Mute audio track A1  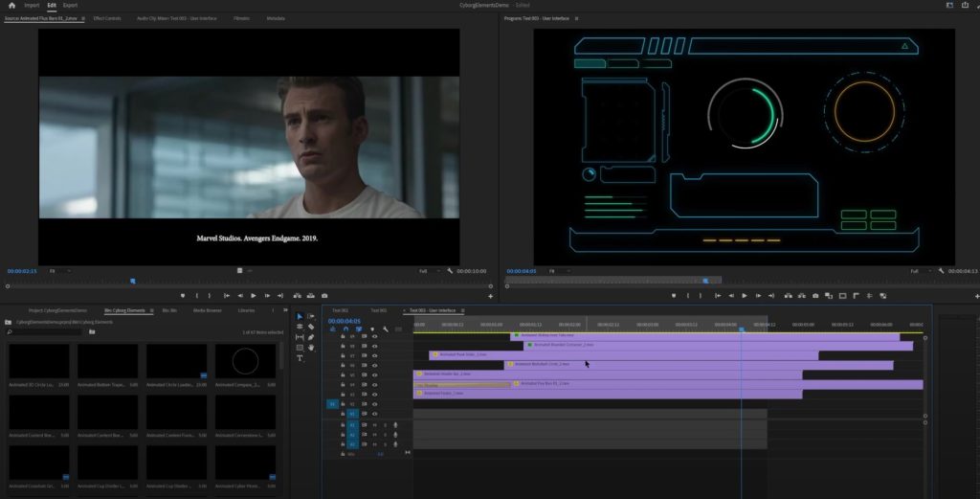coord(374,425)
